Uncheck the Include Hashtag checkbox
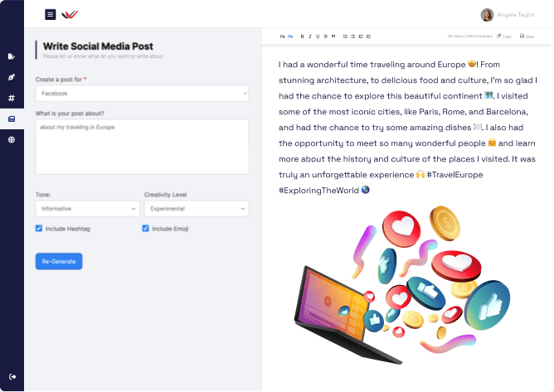 tap(39, 228)
